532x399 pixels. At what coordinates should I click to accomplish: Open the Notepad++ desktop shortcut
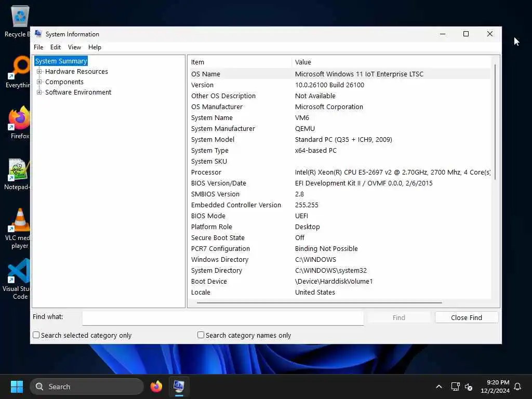pos(18,174)
